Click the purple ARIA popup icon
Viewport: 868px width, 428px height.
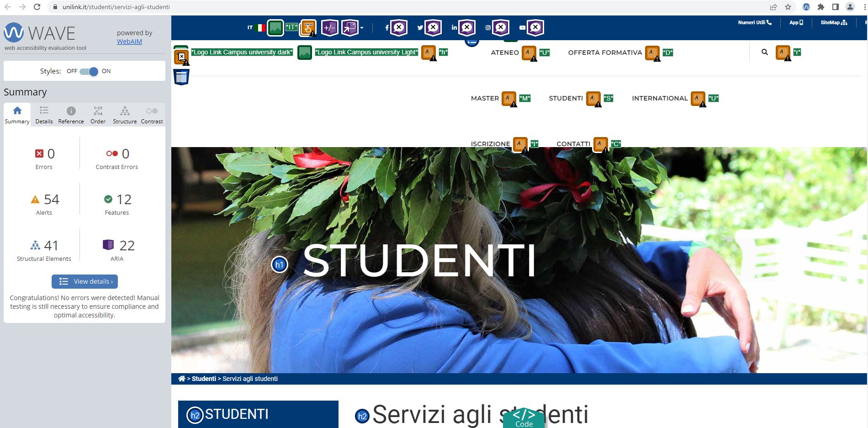350,28
